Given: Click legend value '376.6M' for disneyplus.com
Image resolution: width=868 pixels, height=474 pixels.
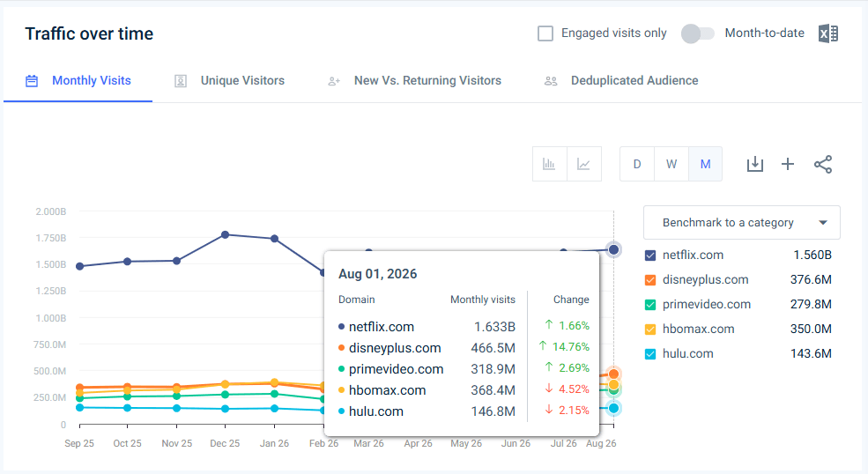Looking at the screenshot, I should pos(811,279).
